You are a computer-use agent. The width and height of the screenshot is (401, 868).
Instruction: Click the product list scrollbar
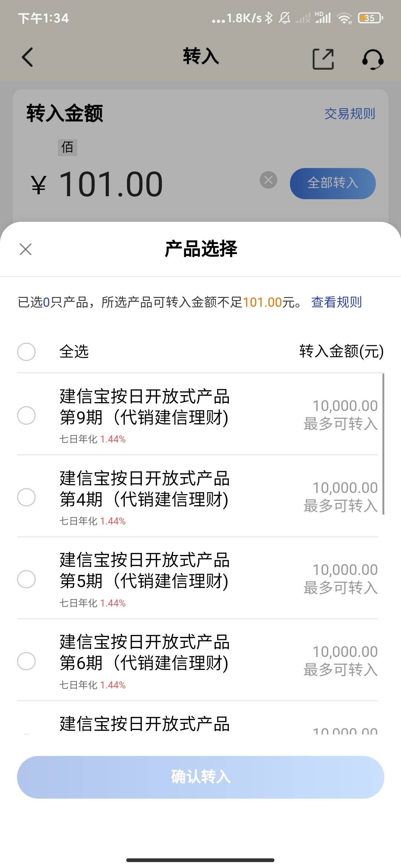[x=383, y=444]
